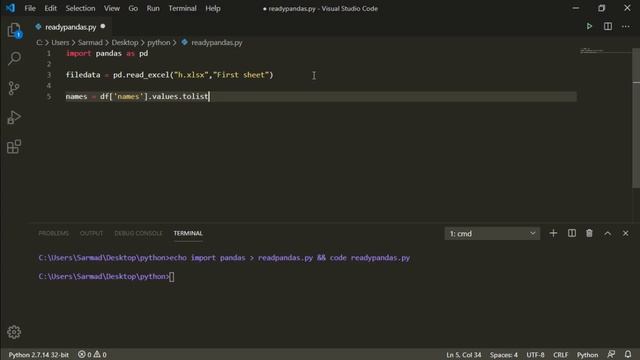Show errors and warnings count in status bar
The height and width of the screenshot is (360, 640).
pos(92,354)
